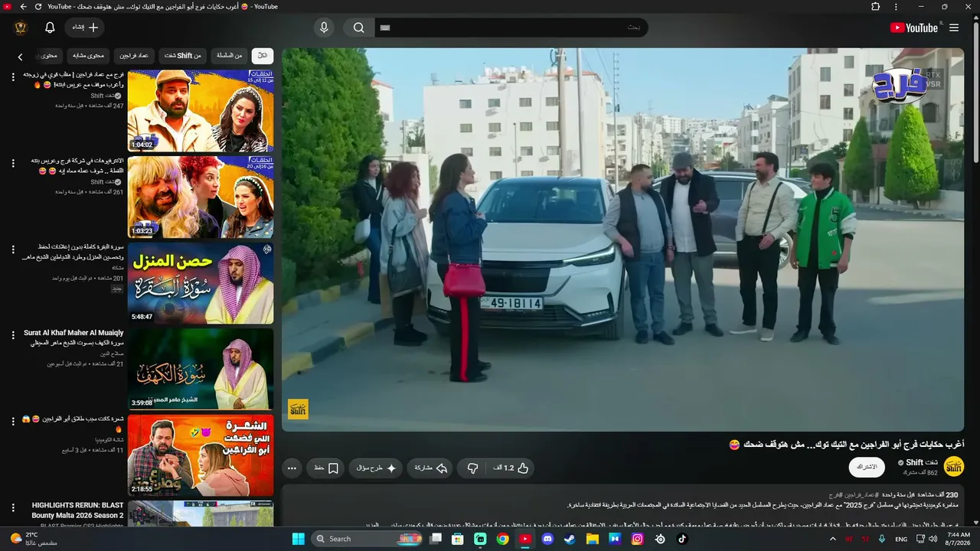Open the #فرح hashtag link
Screen dimensions: 980x551
(x=835, y=495)
